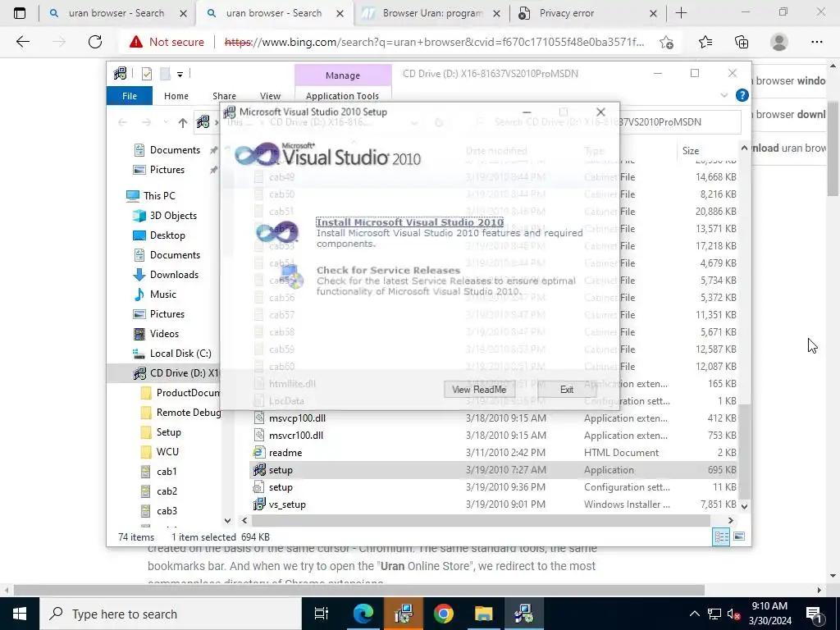Click Explorer properties quick access icon

pyautogui.click(x=146, y=74)
